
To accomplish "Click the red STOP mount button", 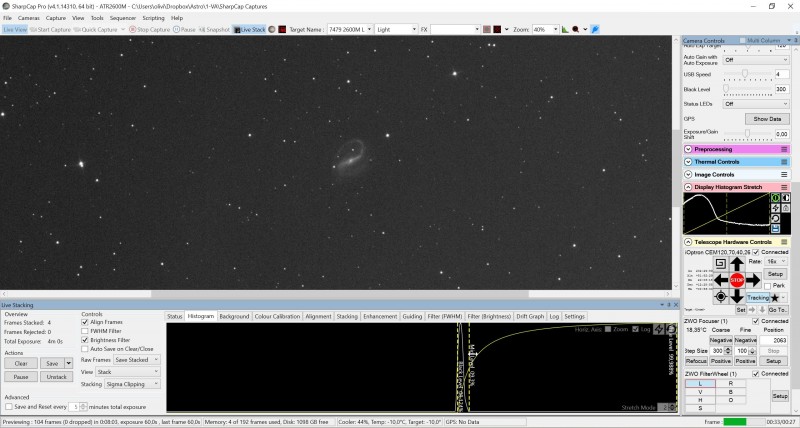I will tap(737, 280).
